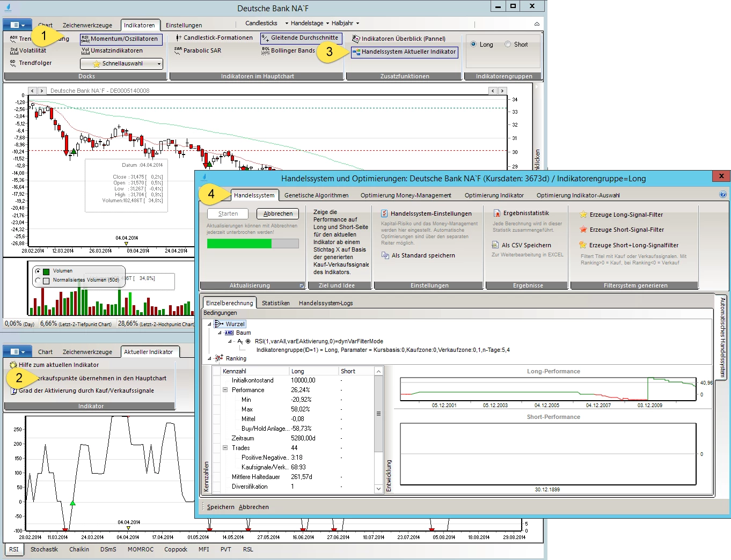Open Indikatoren Überblick (Pannel)
This screenshot has width=731, height=560.
tap(399, 39)
